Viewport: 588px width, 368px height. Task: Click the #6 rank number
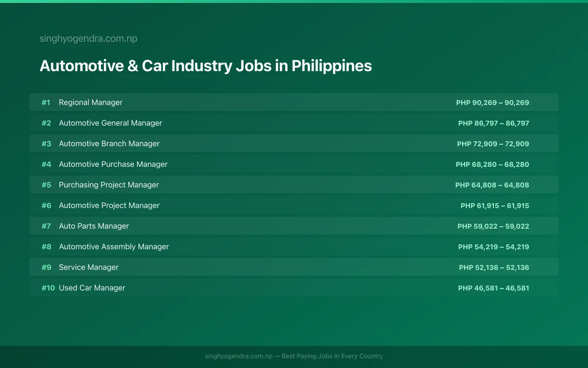(46, 206)
